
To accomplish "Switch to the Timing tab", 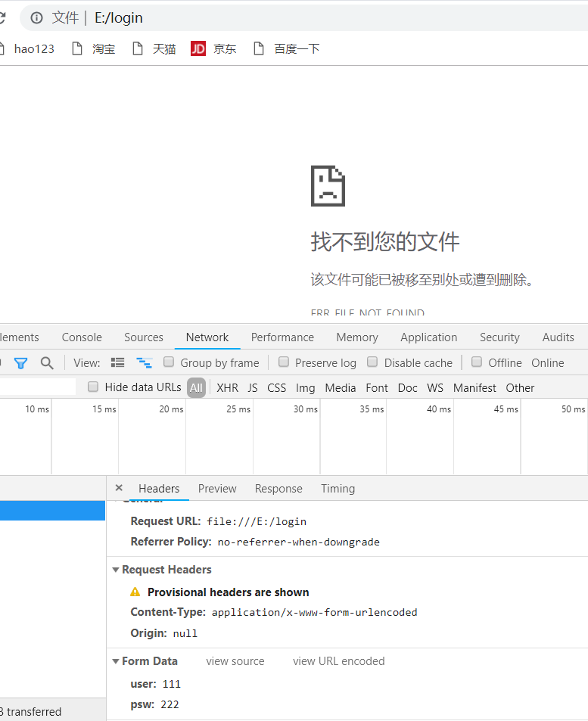I will coord(338,488).
